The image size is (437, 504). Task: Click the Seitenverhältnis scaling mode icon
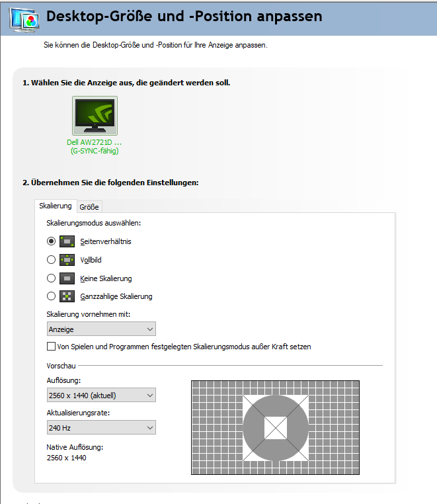point(68,241)
